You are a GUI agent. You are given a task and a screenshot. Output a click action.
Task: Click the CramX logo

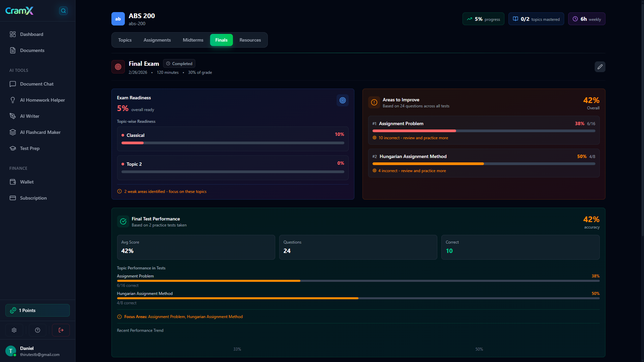coord(19,11)
